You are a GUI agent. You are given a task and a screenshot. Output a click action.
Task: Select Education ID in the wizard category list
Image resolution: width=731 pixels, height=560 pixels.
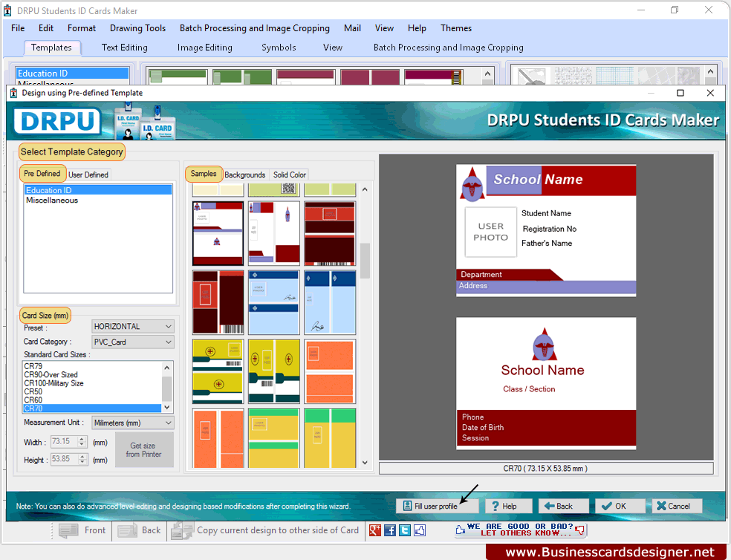pyautogui.click(x=98, y=190)
